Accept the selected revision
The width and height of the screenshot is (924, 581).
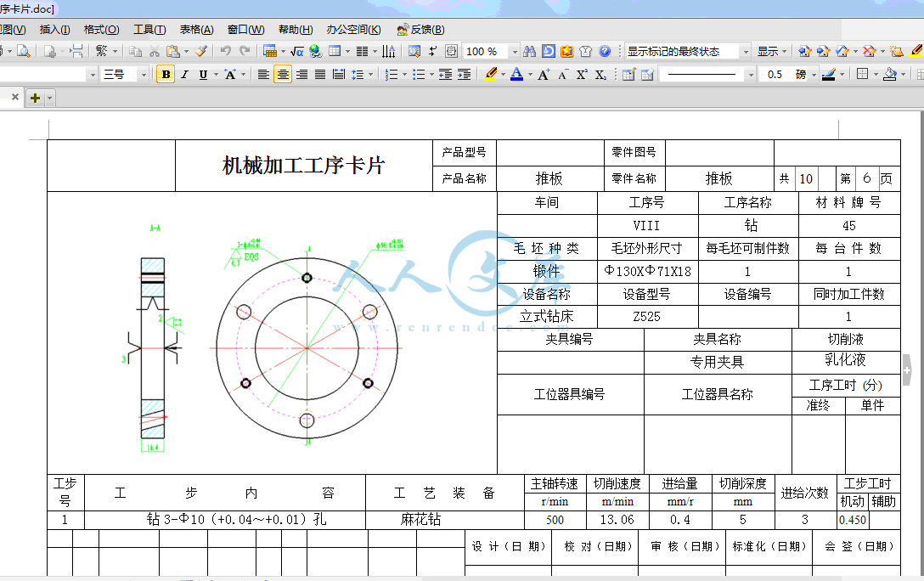842,51
